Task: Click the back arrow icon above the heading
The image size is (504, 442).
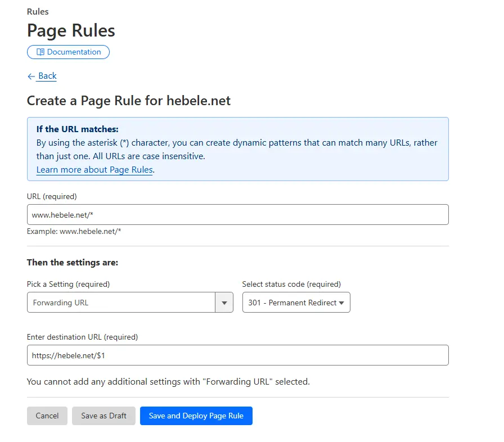Action: click(31, 76)
